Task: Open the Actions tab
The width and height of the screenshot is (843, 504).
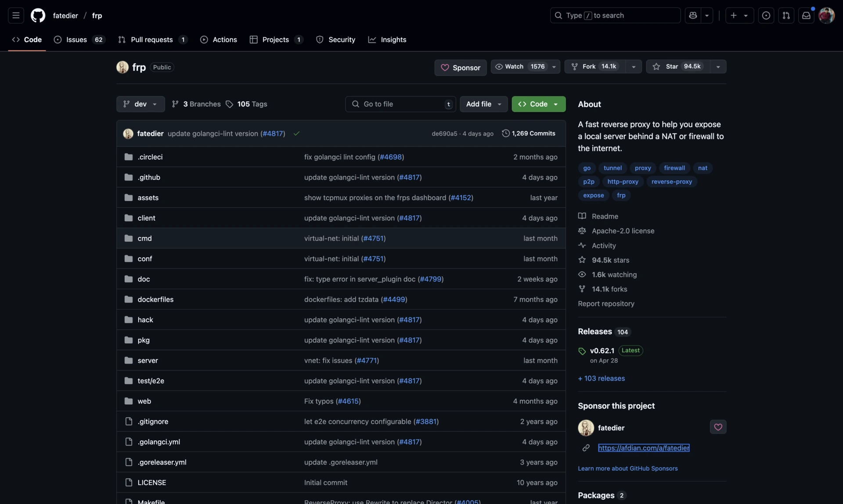Action: [219, 40]
